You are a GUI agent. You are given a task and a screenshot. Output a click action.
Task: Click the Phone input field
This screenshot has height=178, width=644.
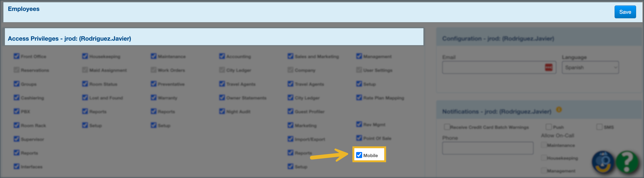point(487,148)
